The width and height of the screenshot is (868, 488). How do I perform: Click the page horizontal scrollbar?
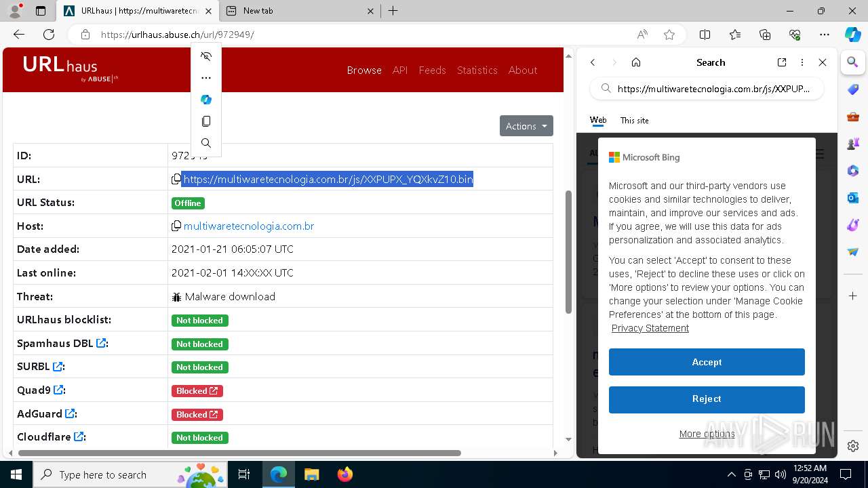pos(239,453)
